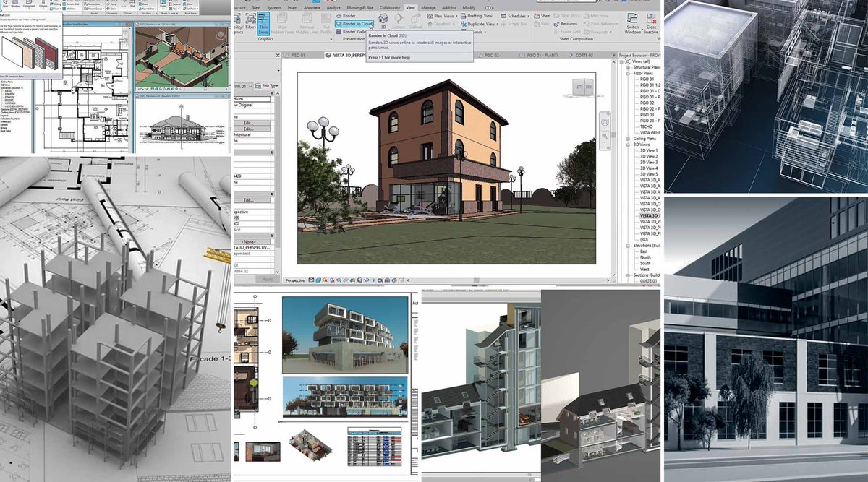Collapse the Elevations tree node
Image resolution: width=868 pixels, height=482 pixels.
click(x=628, y=246)
